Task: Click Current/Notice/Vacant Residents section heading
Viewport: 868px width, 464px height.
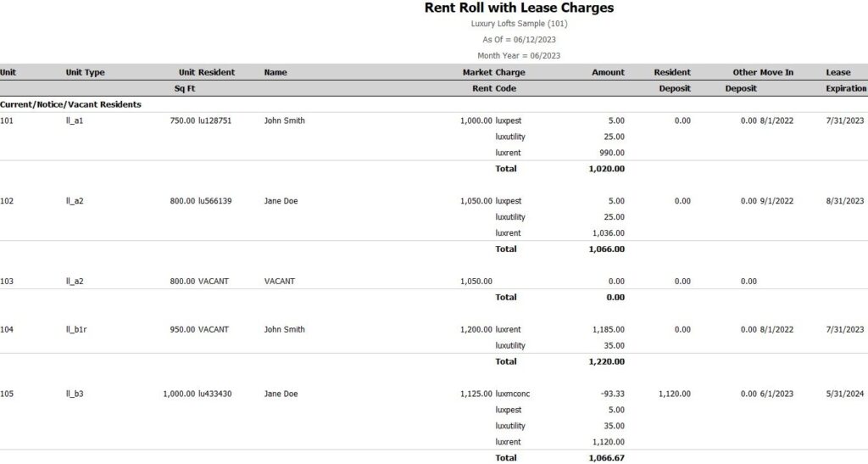Action: click(70, 104)
